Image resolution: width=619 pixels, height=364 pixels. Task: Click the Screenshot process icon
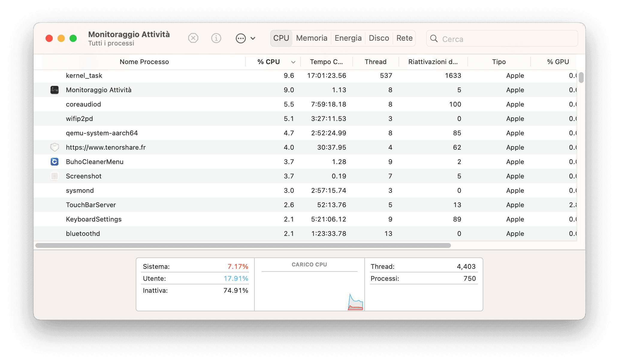[55, 176]
